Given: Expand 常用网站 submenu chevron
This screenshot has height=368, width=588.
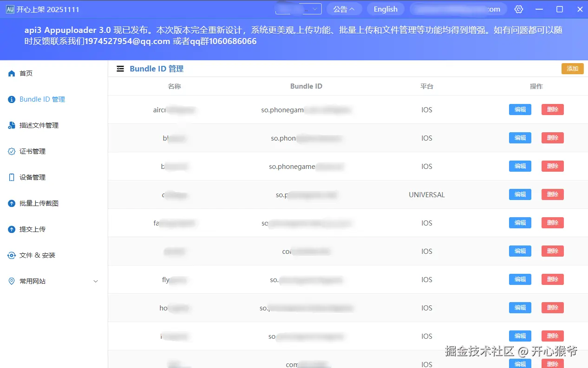Looking at the screenshot, I should (96, 281).
